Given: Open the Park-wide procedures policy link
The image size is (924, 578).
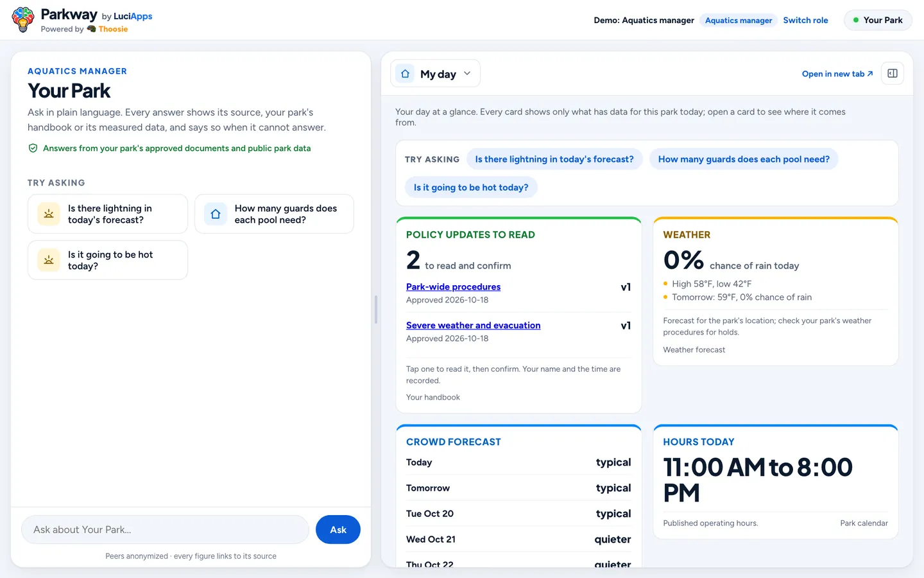Looking at the screenshot, I should pos(453,287).
